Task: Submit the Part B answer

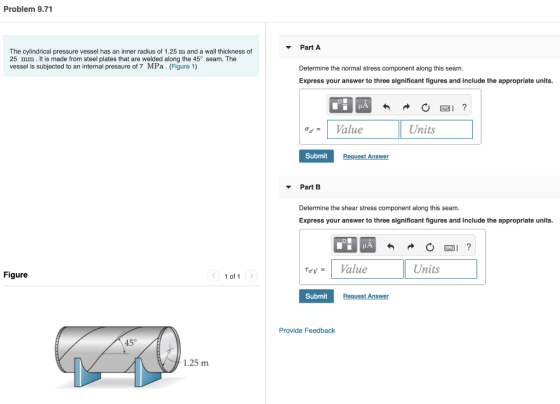Action: pyautogui.click(x=316, y=296)
